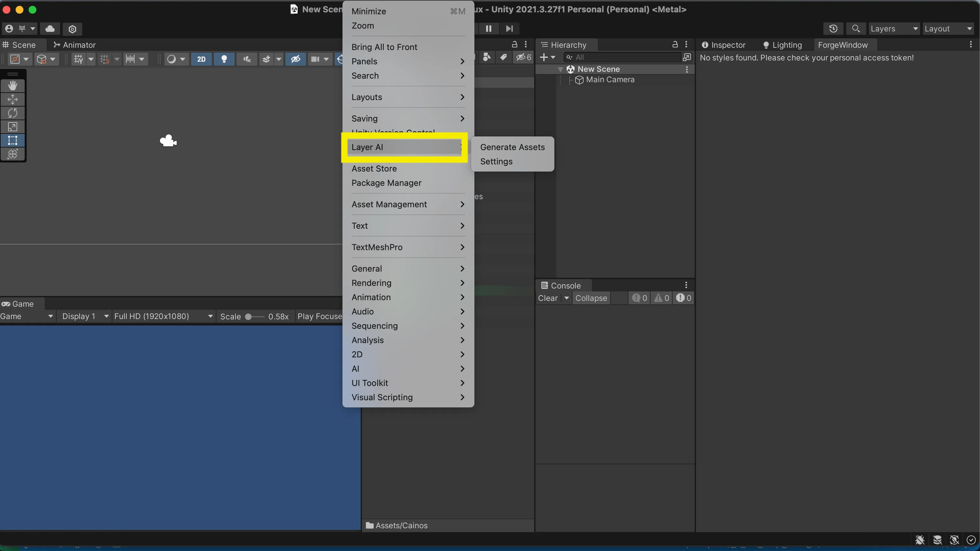980x551 pixels.
Task: Step forward one frame
Action: coord(509,29)
